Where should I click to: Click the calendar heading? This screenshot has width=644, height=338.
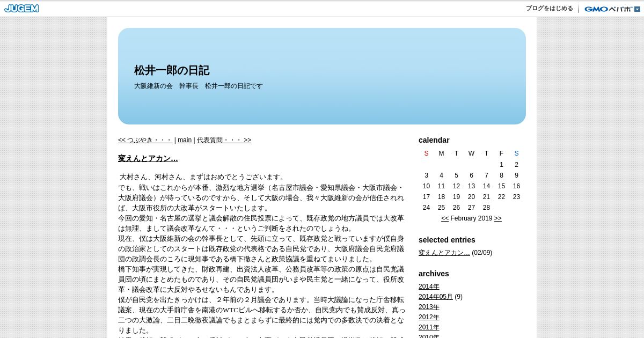(434, 140)
